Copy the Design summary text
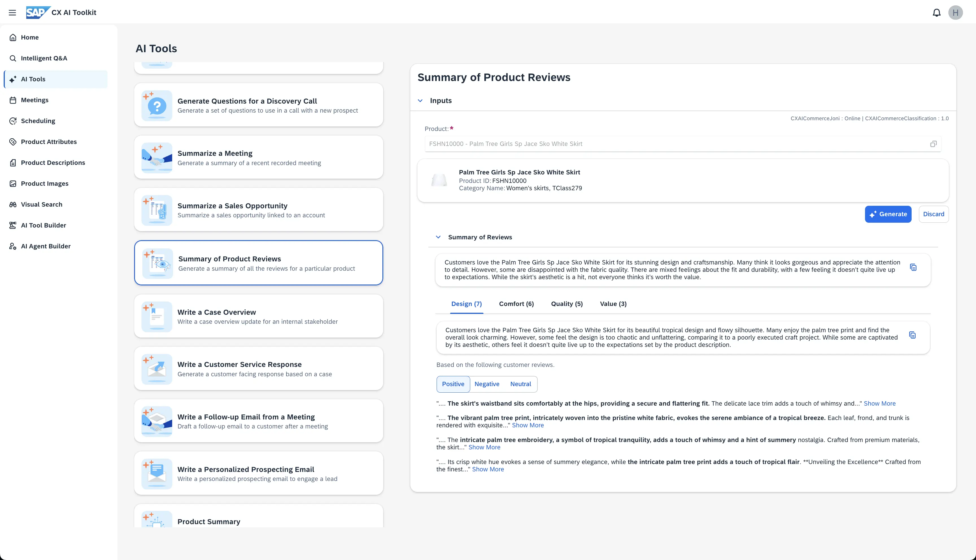The image size is (976, 560). [x=912, y=335]
